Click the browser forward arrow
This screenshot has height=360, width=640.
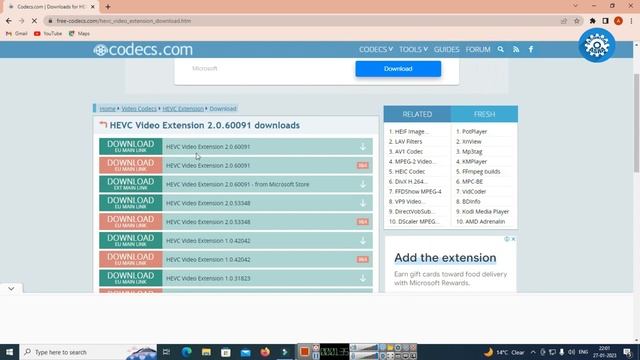click(x=22, y=21)
